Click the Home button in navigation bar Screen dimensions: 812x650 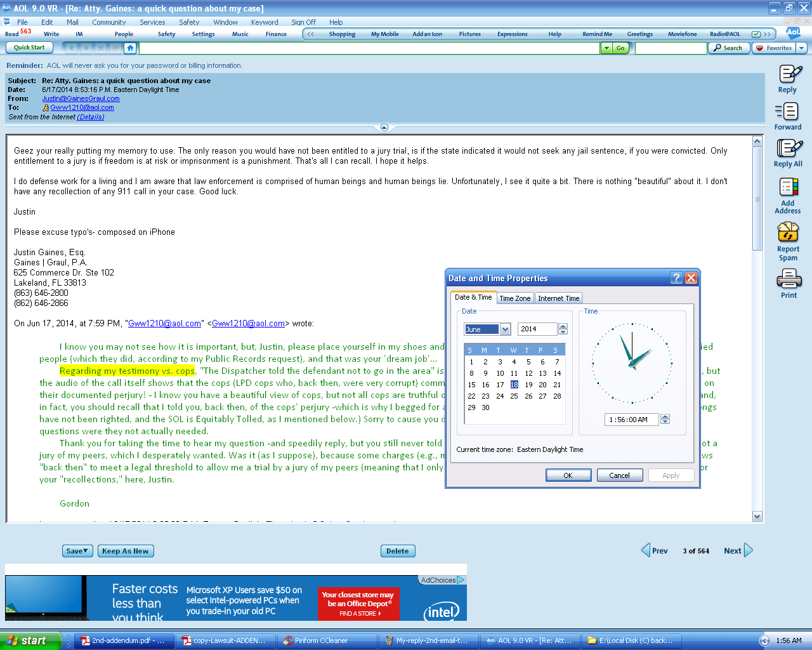coord(130,48)
